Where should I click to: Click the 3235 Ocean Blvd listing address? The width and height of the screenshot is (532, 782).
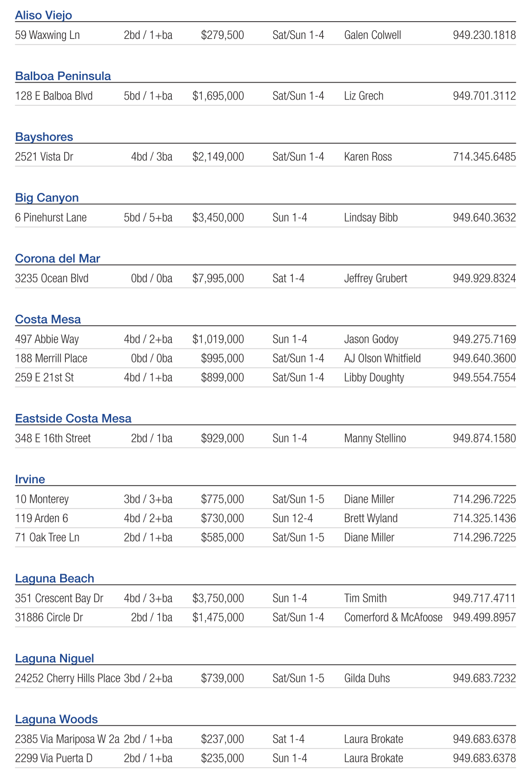(52, 279)
